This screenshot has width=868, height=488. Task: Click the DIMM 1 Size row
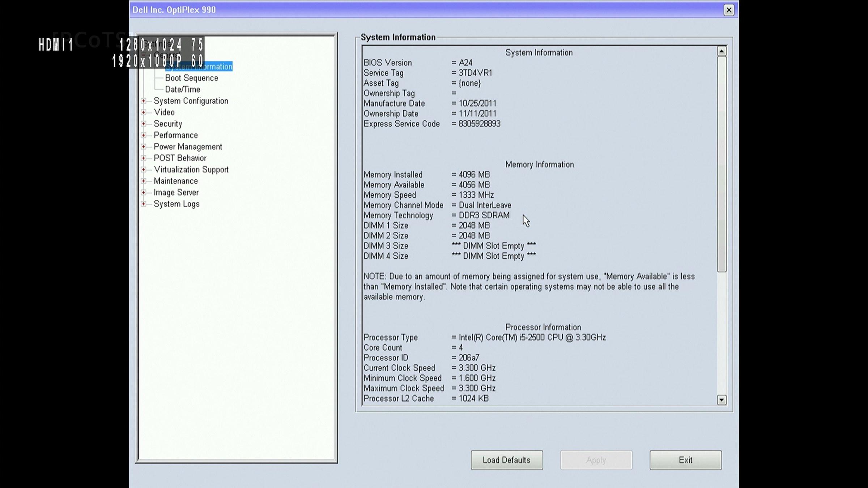pos(427,226)
